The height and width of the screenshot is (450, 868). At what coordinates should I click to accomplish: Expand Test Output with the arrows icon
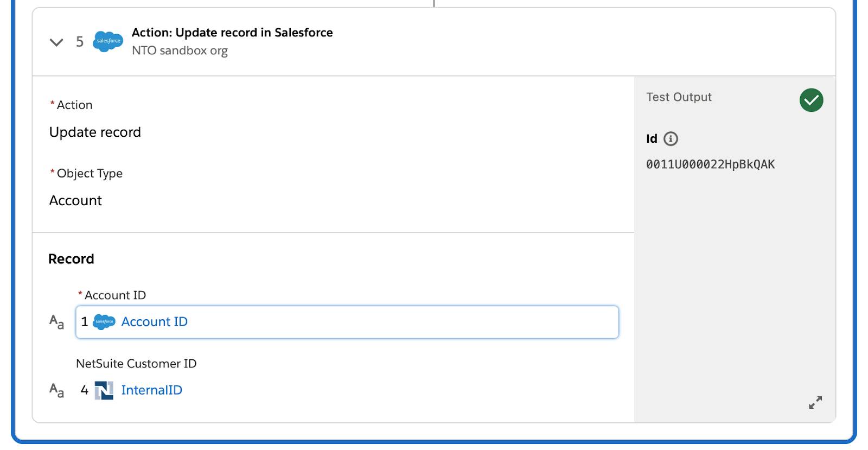[x=815, y=402]
